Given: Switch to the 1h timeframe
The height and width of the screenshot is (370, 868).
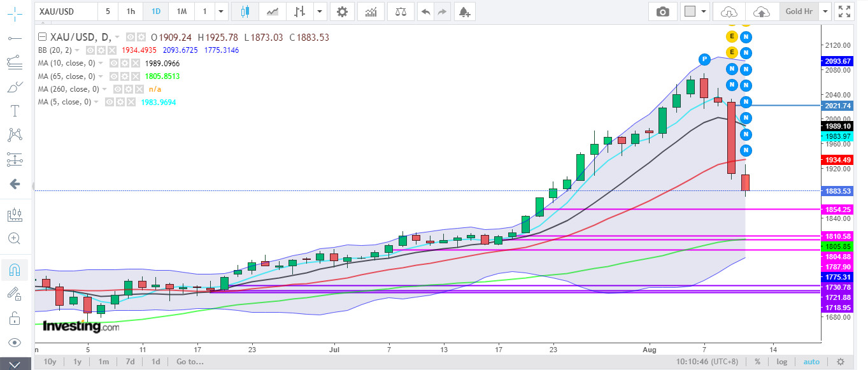Looking at the screenshot, I should pyautogui.click(x=131, y=11).
